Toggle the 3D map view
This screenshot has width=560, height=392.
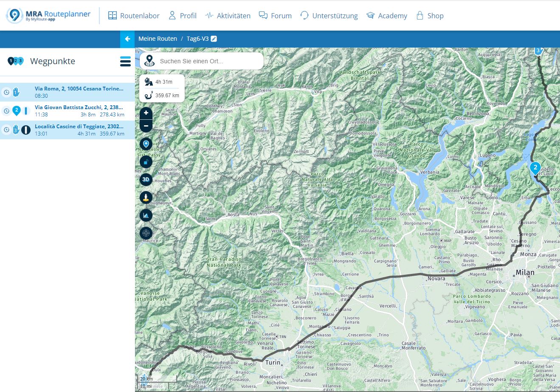point(146,180)
